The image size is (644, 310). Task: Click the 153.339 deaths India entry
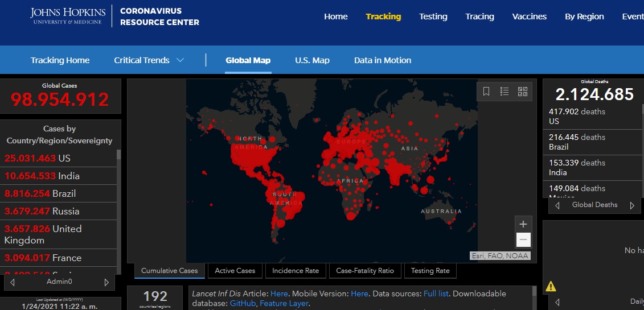pos(592,167)
